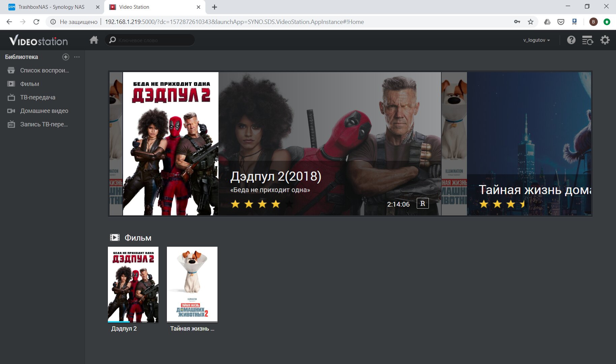This screenshot has width=616, height=364.
Task: Click the search magnifier icon
Action: click(113, 40)
